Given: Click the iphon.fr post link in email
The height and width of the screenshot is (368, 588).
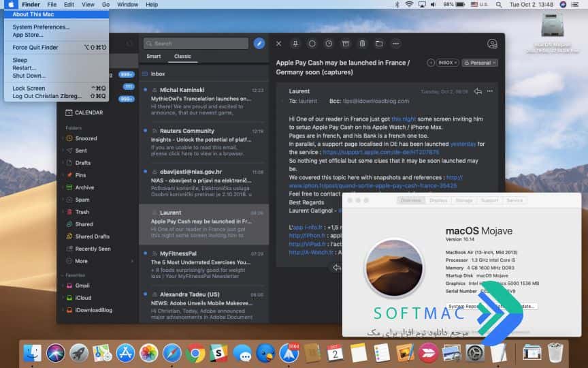Looking at the screenshot, I should tap(373, 185).
